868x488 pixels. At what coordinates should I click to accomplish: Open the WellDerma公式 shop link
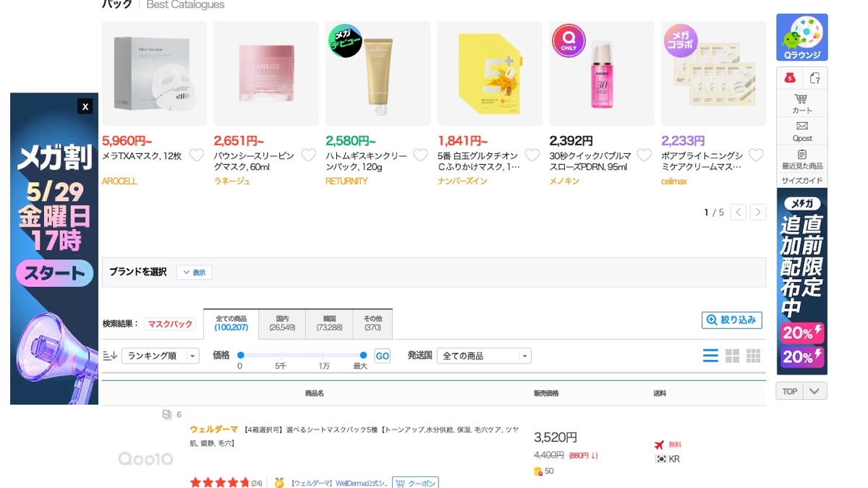pyautogui.click(x=339, y=483)
